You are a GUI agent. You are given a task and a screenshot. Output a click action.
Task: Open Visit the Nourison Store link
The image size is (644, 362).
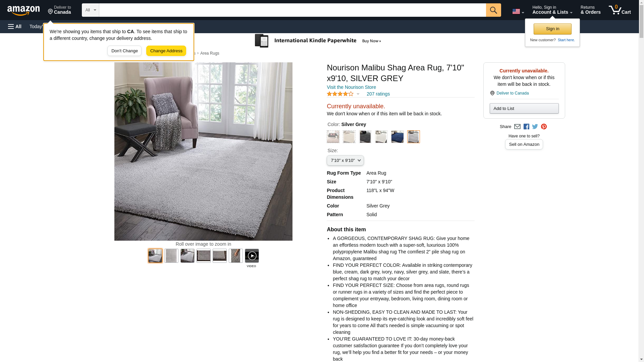351,87
